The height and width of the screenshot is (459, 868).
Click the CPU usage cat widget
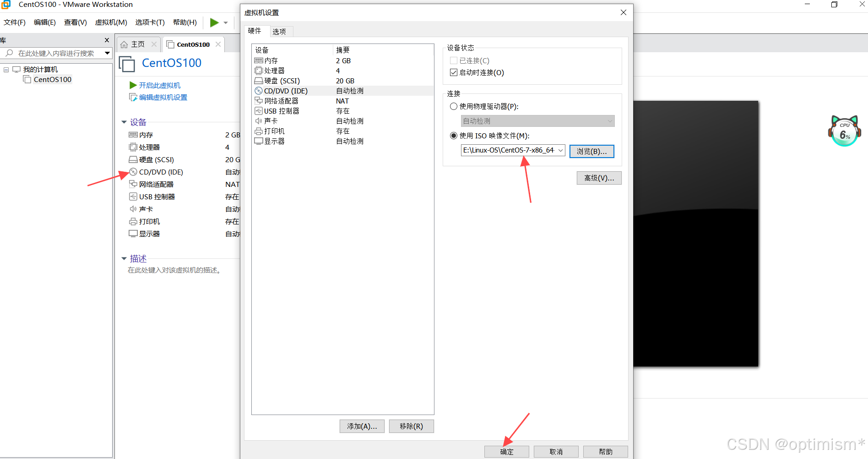(x=845, y=131)
